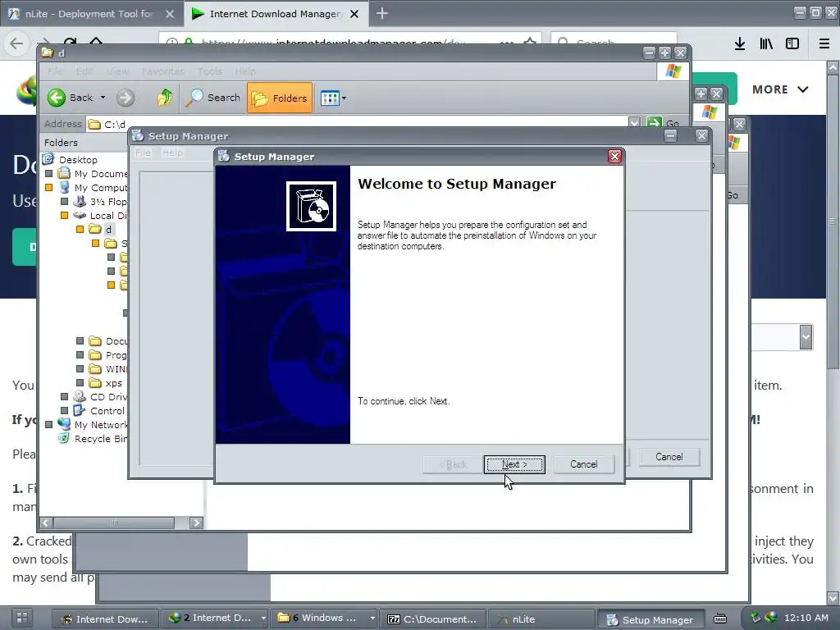The height and width of the screenshot is (630, 840).
Task: Open 6 Windows taskbar group
Action: pyautogui.click(x=323, y=619)
